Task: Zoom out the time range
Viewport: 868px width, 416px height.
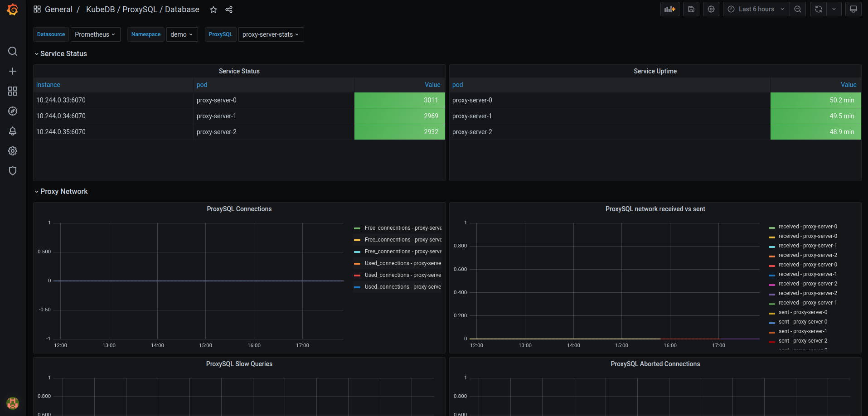Action: tap(798, 9)
